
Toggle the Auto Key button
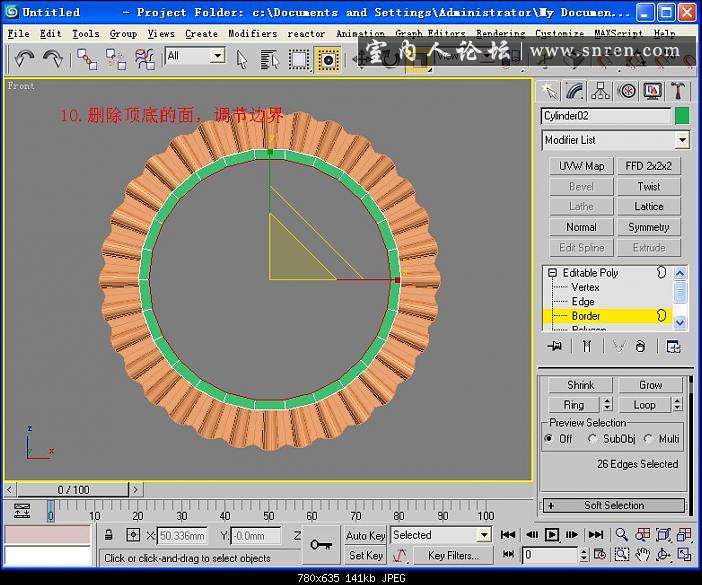(365, 535)
